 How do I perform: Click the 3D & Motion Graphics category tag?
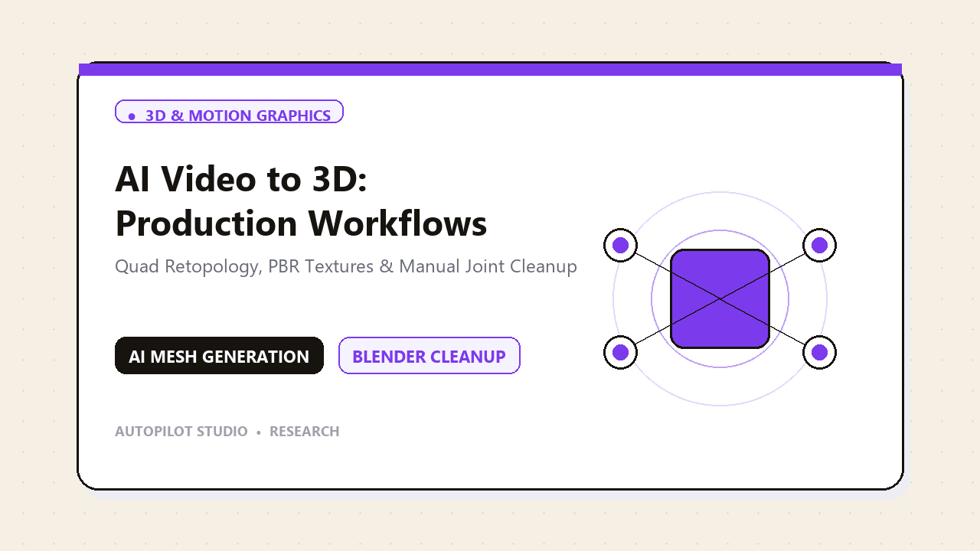point(229,112)
